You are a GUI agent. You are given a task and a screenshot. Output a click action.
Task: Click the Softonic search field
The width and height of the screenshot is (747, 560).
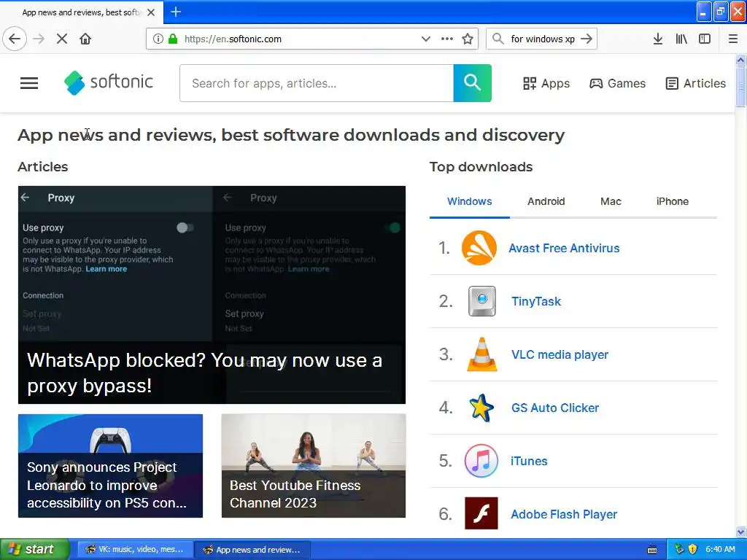317,83
